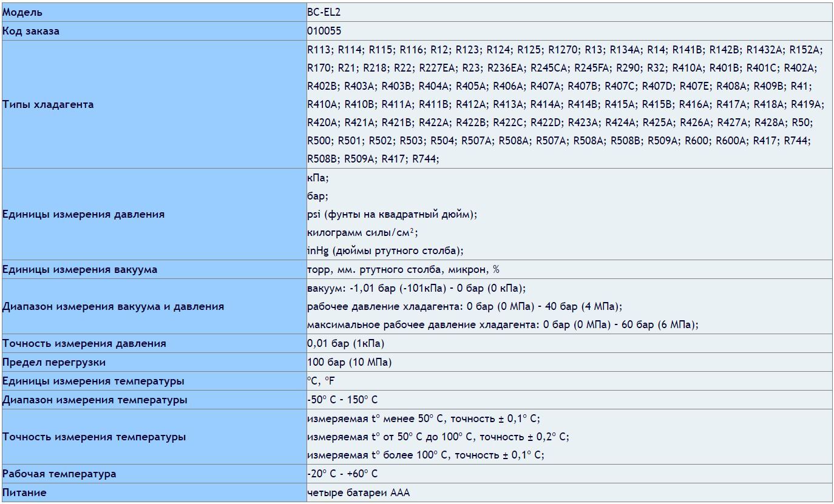This screenshot has width=834, height=504.
Task: Click the 100 бар (10 МПа) overload value
Action: pos(349,362)
